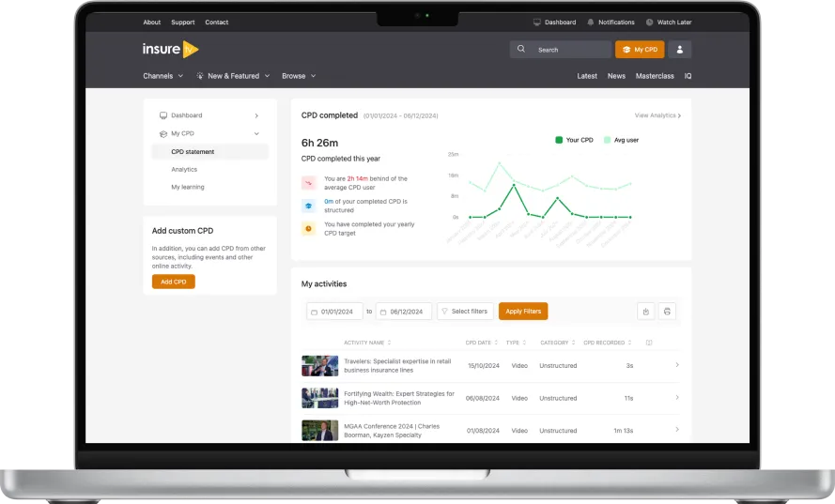
Task: Click the 01/01/2024 start date field
Action: point(335,312)
